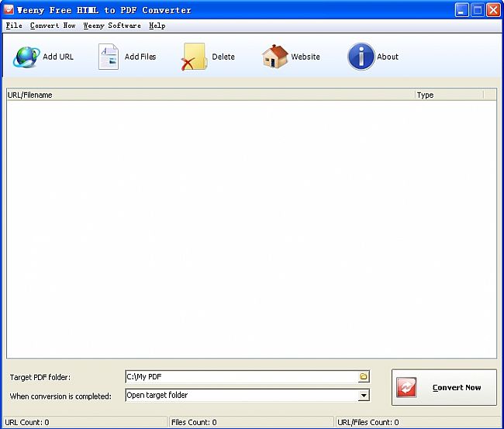
Task: Open the Help menu
Action: [157, 26]
